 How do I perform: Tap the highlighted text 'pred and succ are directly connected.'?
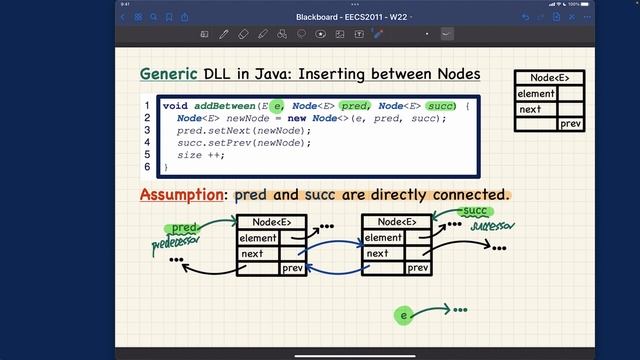[372, 195]
